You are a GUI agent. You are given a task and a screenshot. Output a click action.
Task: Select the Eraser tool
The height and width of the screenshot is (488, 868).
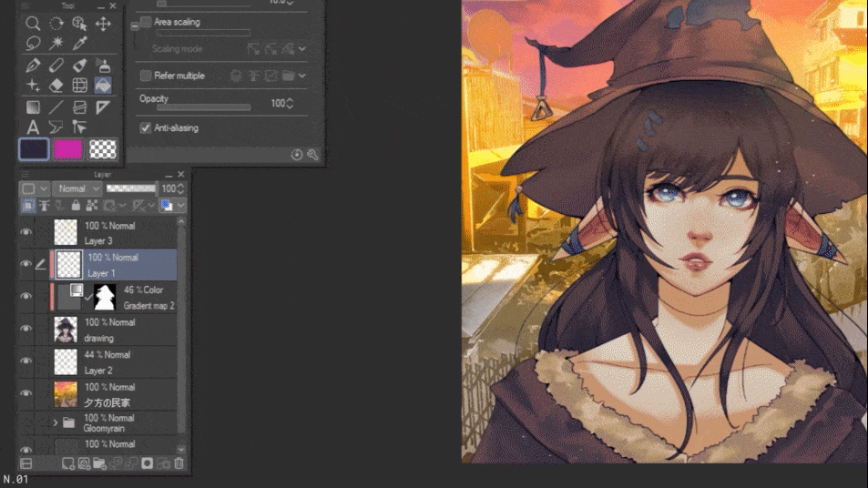point(56,86)
